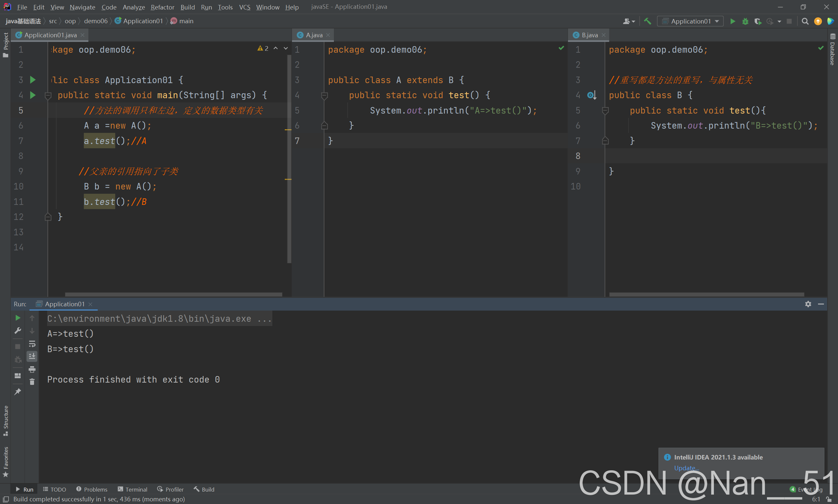
Task: Toggle scroll to end in the Run console
Action: click(32, 356)
